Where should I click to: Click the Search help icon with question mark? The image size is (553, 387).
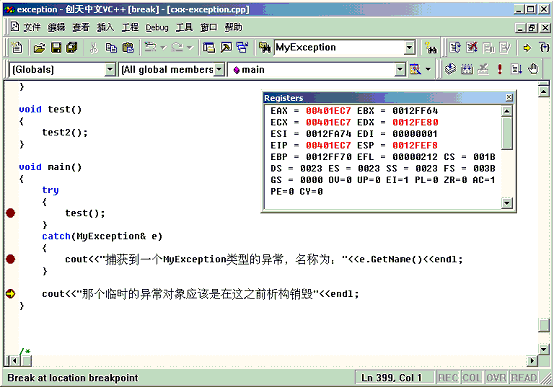431,48
